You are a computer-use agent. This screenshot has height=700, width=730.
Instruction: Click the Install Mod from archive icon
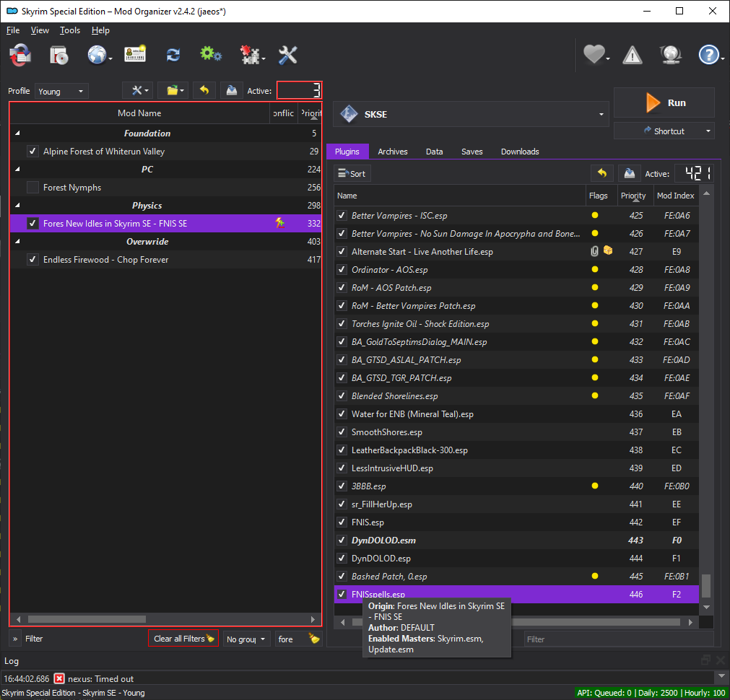[x=58, y=55]
